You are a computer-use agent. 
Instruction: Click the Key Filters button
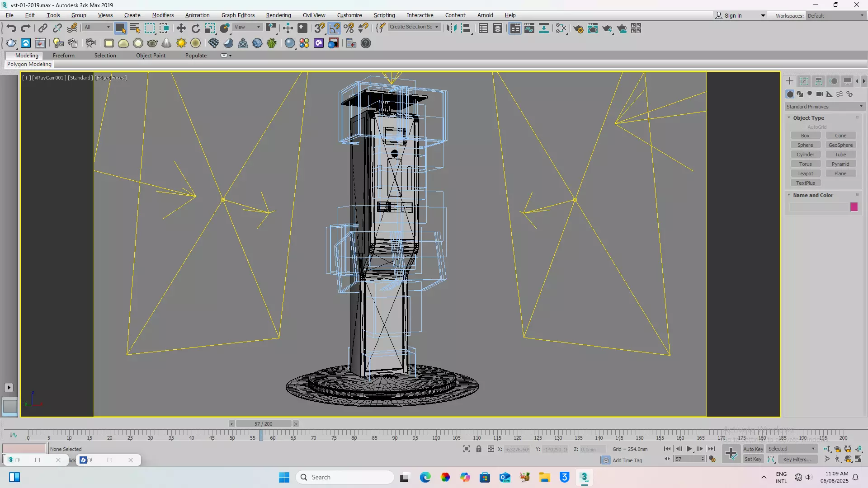pos(797,459)
